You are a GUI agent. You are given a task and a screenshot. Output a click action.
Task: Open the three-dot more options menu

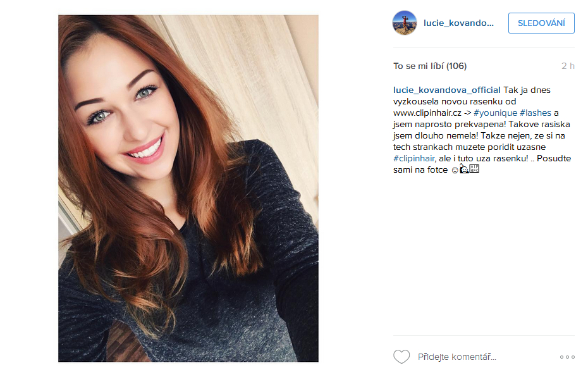coord(567,357)
